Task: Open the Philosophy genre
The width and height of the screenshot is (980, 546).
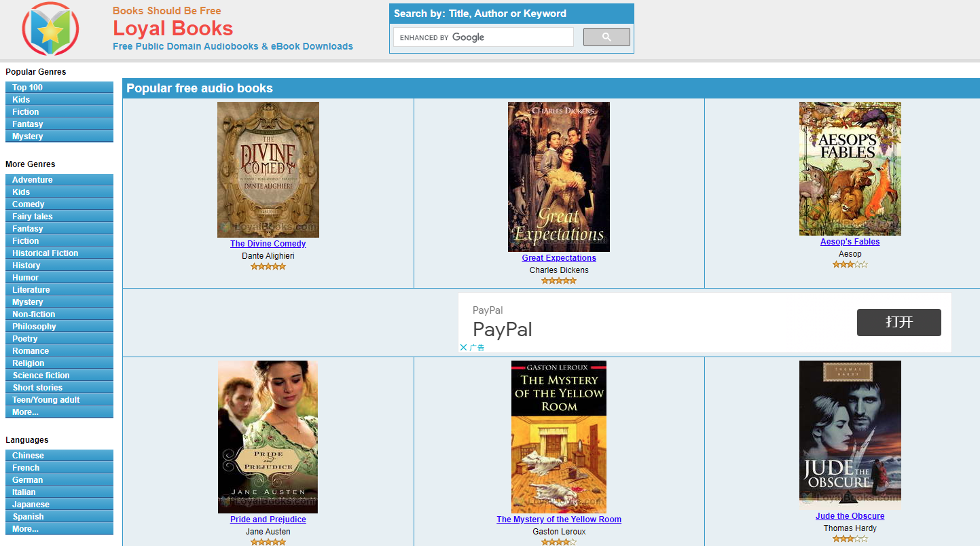Action: [59, 327]
